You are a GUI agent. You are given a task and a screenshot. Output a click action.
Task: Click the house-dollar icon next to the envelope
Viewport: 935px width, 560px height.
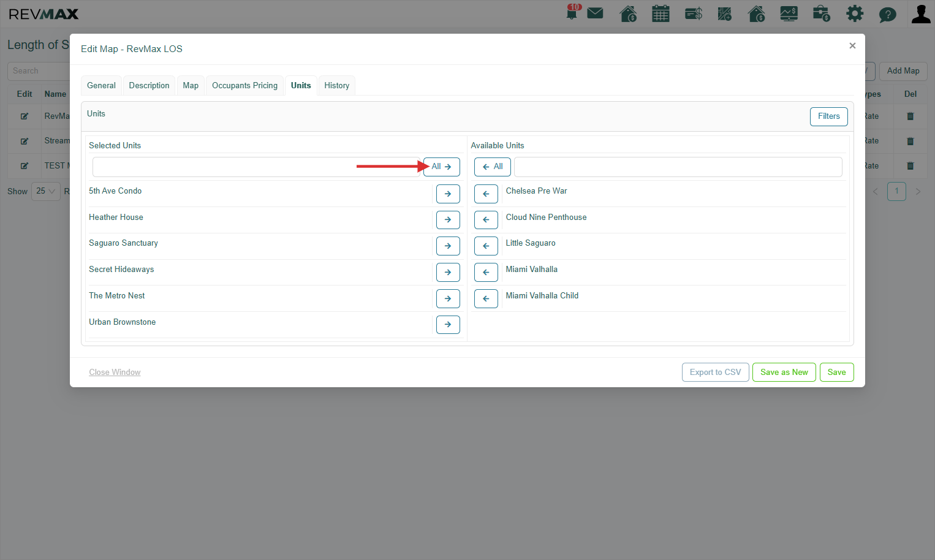click(x=628, y=13)
